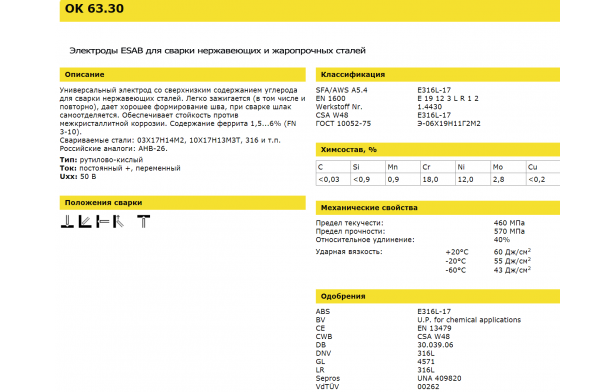
Task: Click the EN 13479 CE approval entry
Action: (434, 328)
